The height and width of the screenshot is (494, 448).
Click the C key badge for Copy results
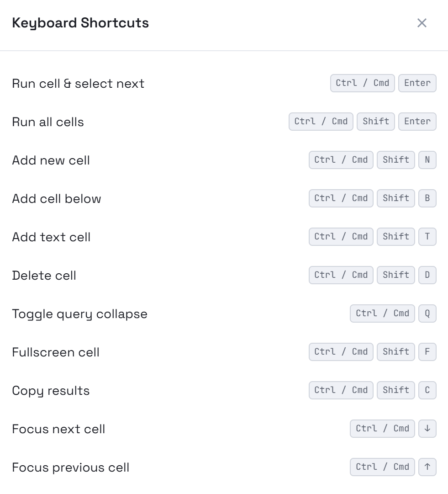point(427,390)
